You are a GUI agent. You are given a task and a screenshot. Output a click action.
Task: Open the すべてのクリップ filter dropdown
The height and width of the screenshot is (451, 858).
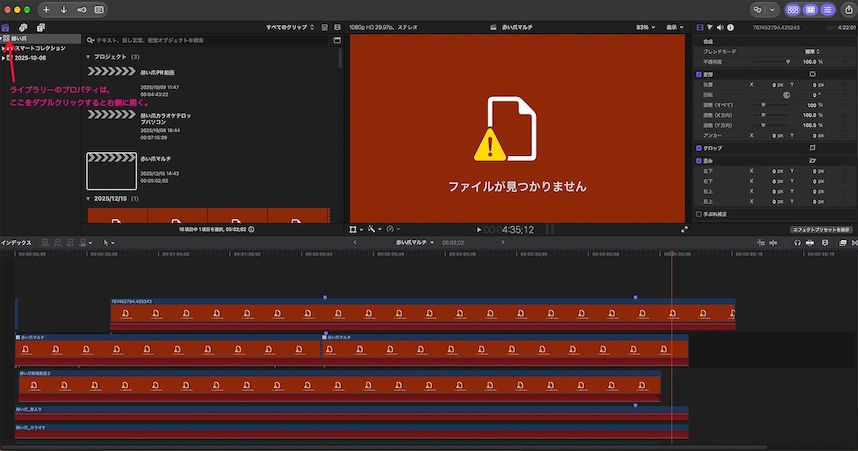(x=290, y=27)
